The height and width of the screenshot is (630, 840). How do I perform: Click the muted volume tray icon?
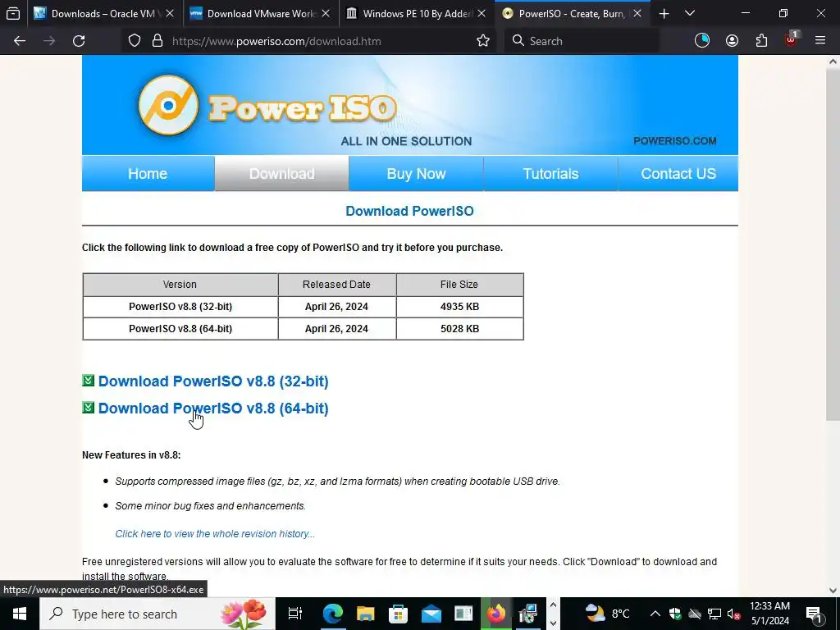click(x=733, y=614)
